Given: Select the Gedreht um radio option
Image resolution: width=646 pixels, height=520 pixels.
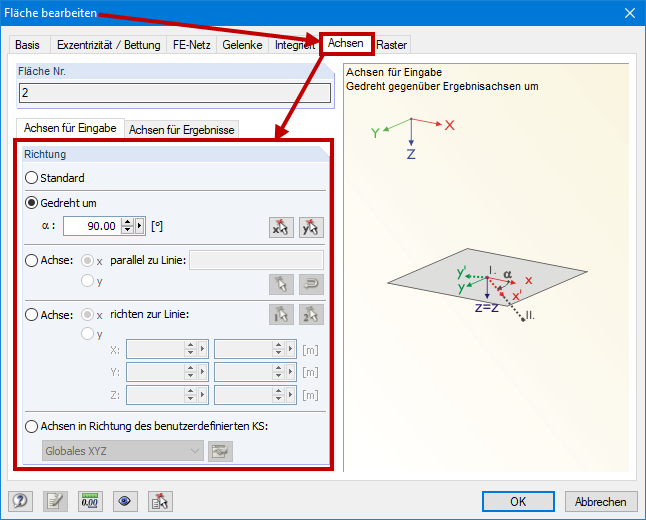Looking at the screenshot, I should (31, 203).
